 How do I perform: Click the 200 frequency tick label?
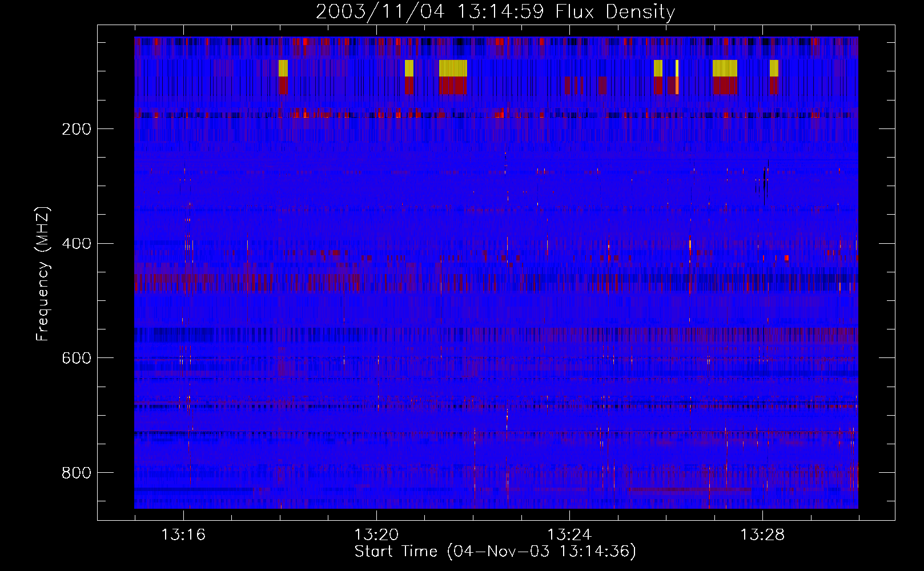(x=77, y=129)
